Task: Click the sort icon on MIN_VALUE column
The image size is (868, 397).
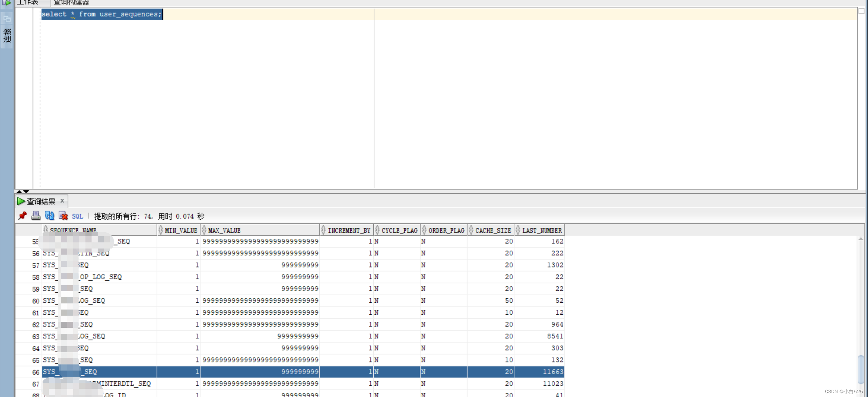Action: [x=161, y=230]
